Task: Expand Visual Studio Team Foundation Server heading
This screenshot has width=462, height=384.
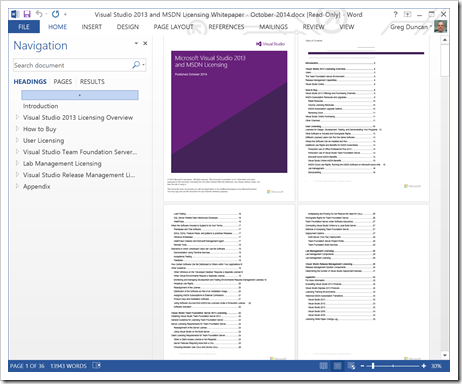Action: tap(17, 152)
